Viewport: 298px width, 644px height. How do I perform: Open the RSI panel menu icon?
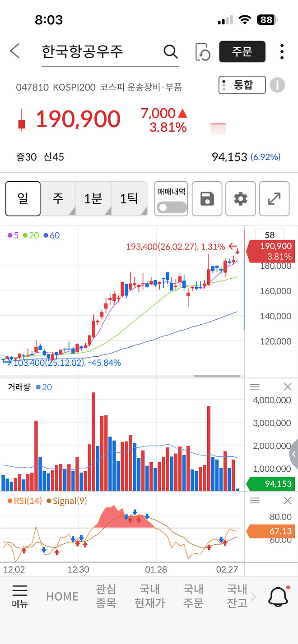[x=255, y=501]
